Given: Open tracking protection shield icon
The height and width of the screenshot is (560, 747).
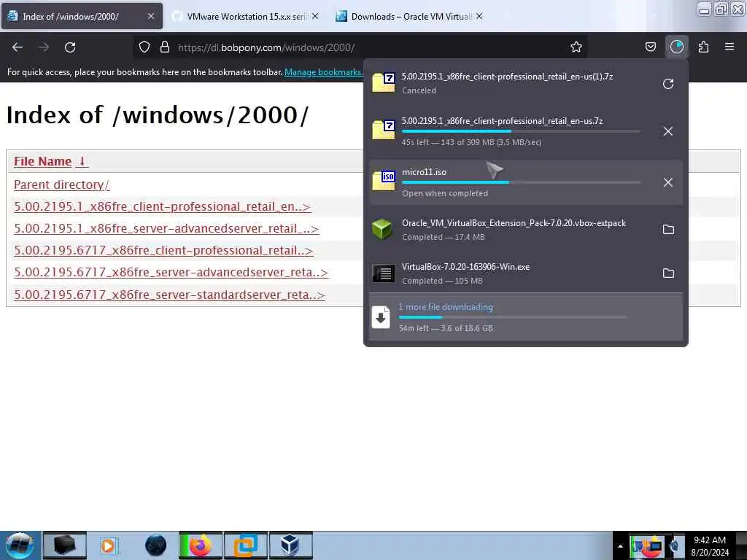Looking at the screenshot, I should (144, 47).
